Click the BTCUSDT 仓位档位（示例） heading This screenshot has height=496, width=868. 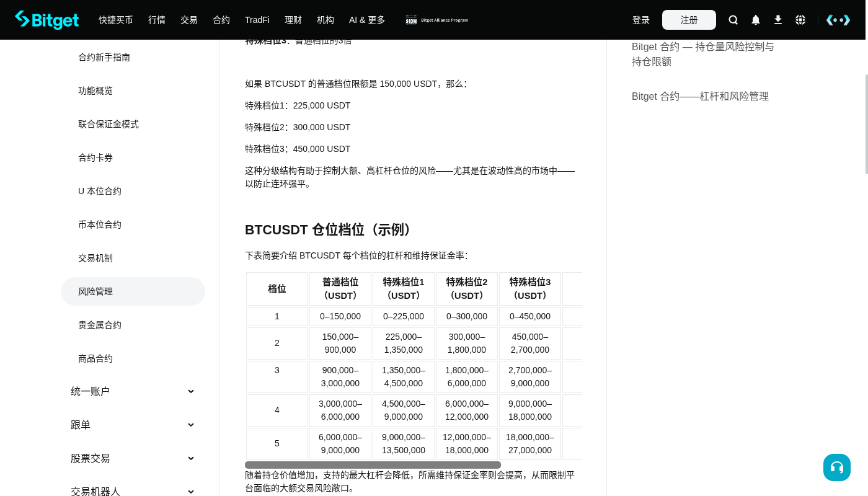coord(330,229)
